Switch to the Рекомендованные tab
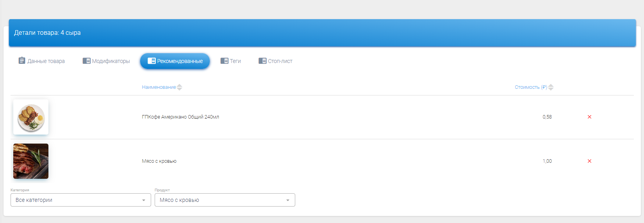The width and height of the screenshot is (644, 223). tap(175, 61)
